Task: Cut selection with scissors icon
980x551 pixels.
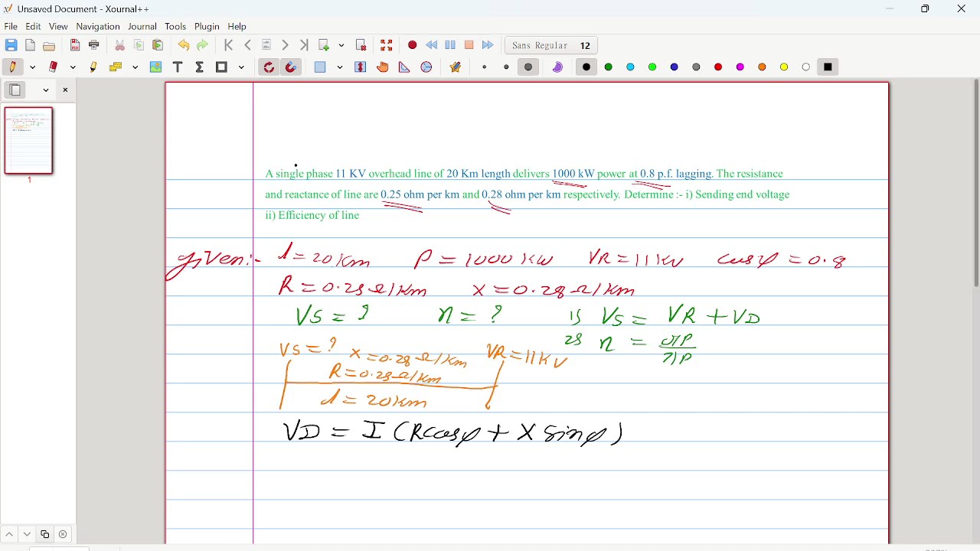Action: point(120,46)
